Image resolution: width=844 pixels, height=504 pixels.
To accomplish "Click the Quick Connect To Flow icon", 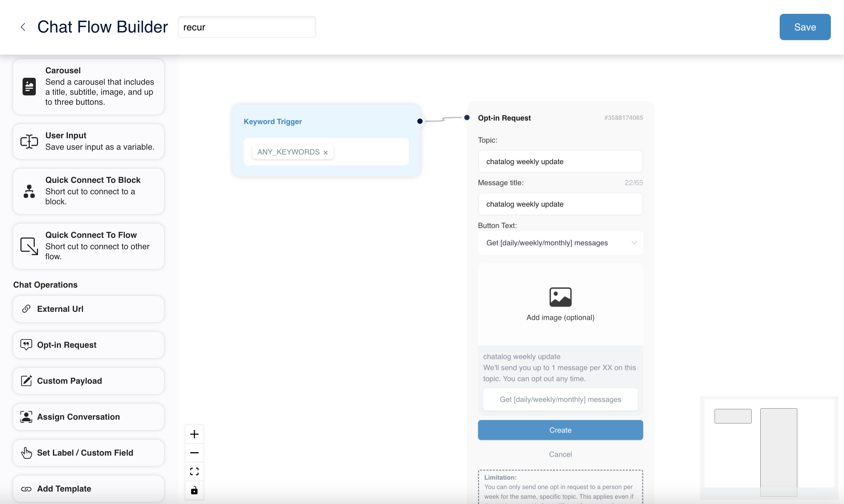I will tap(29, 246).
